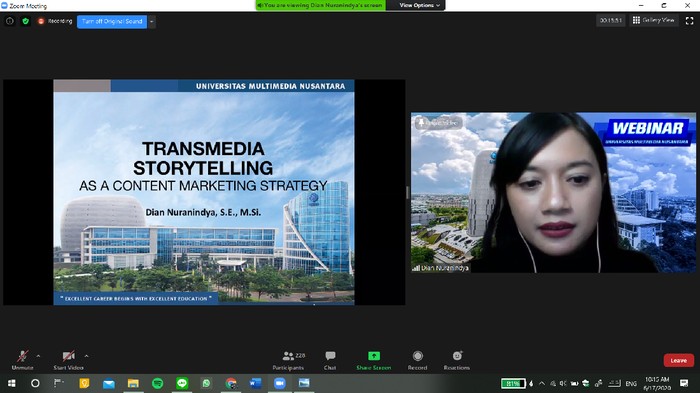Open Spotify from taskbar
The image size is (700, 393).
158,383
